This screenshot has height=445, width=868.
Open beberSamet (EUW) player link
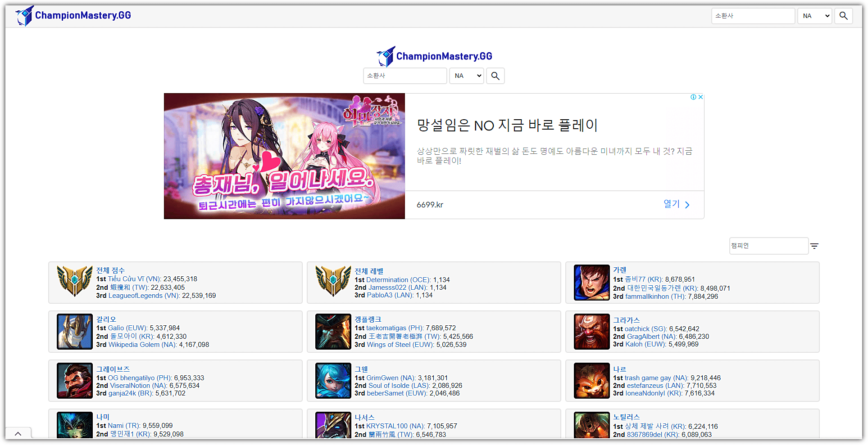(x=397, y=393)
